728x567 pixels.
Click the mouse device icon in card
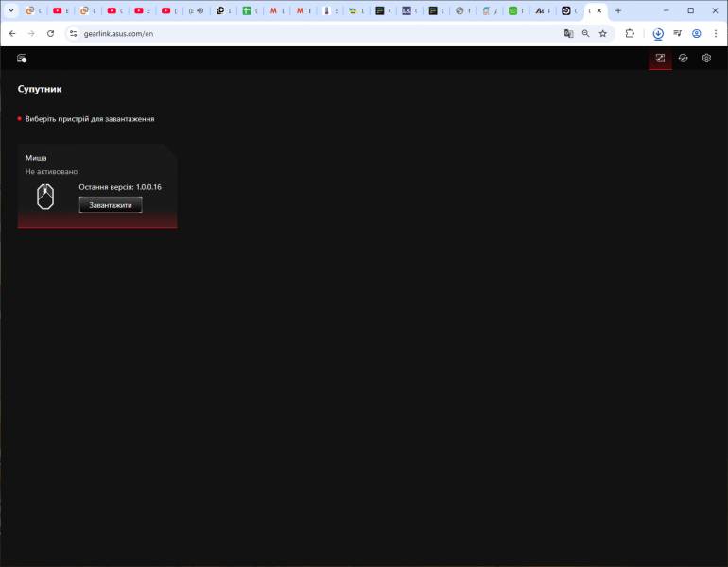pos(44,197)
